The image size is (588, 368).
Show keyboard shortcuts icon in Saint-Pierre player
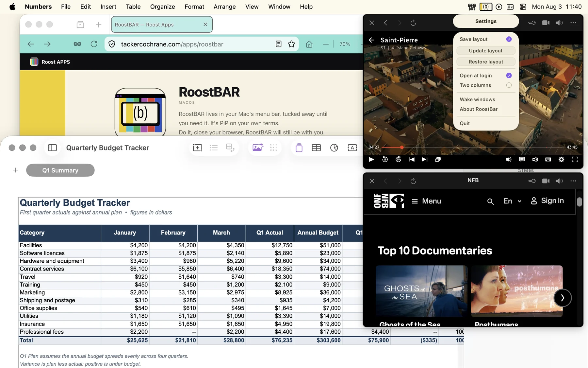pyautogui.click(x=548, y=159)
